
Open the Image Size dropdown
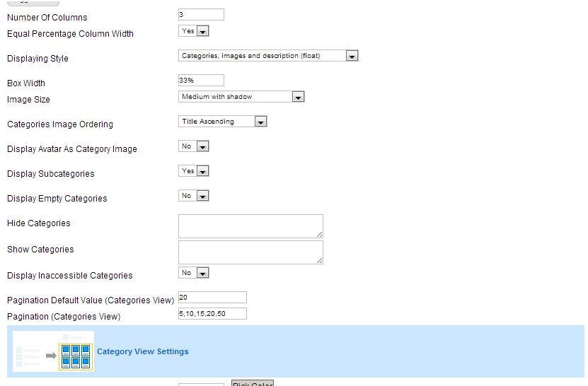[241, 97]
